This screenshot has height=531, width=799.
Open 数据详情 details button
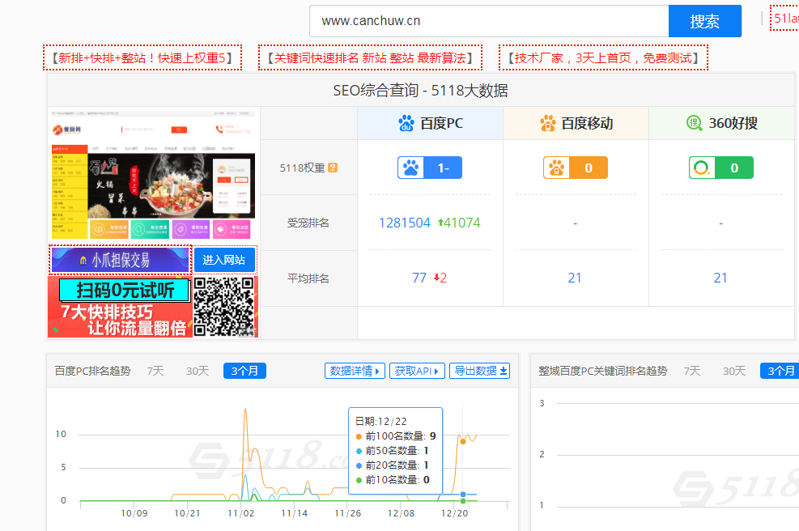[355, 371]
